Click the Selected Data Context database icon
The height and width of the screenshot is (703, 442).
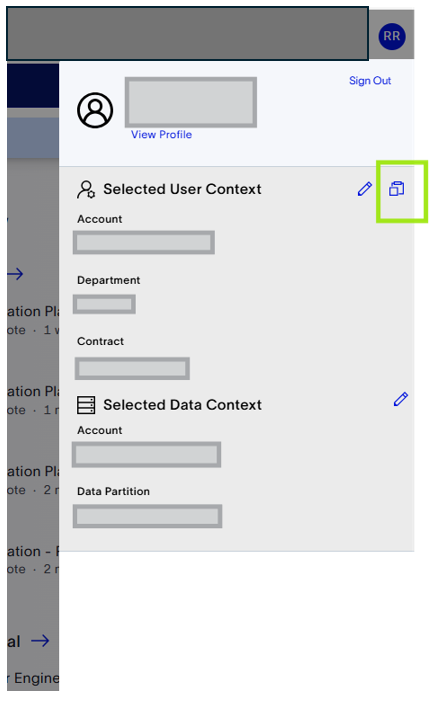click(86, 404)
